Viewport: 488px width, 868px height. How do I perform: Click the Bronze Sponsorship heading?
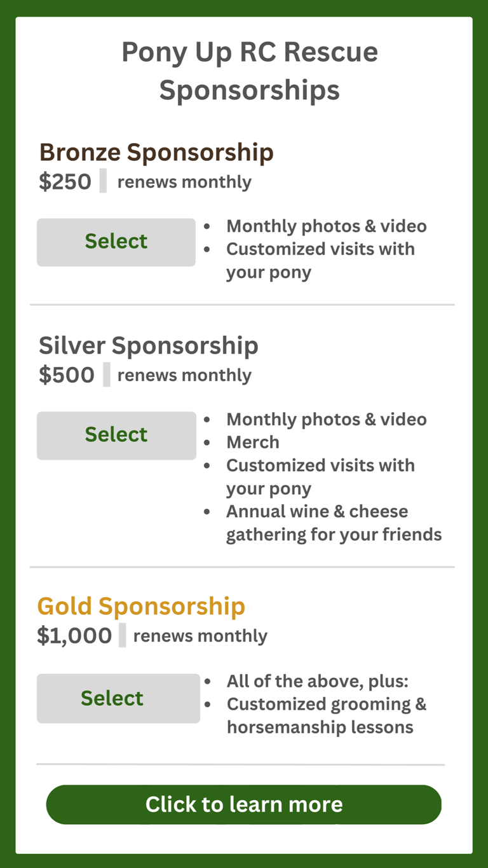coord(156,153)
